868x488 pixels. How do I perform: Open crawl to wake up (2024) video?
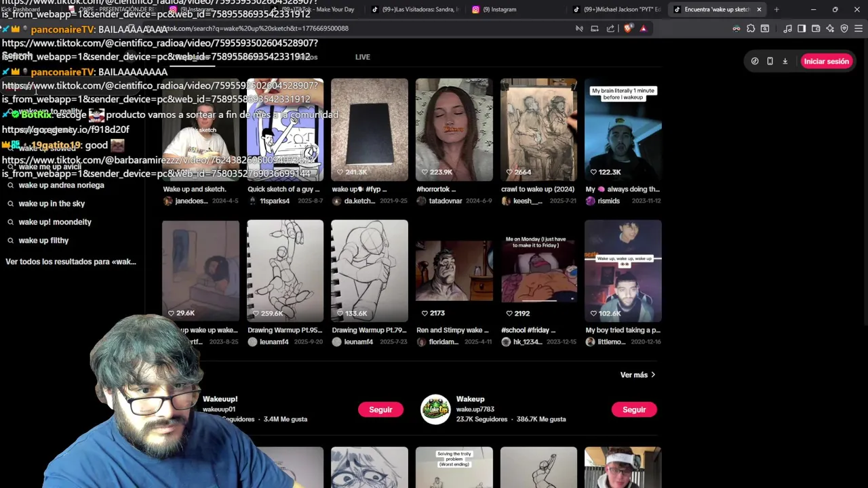pos(538,129)
